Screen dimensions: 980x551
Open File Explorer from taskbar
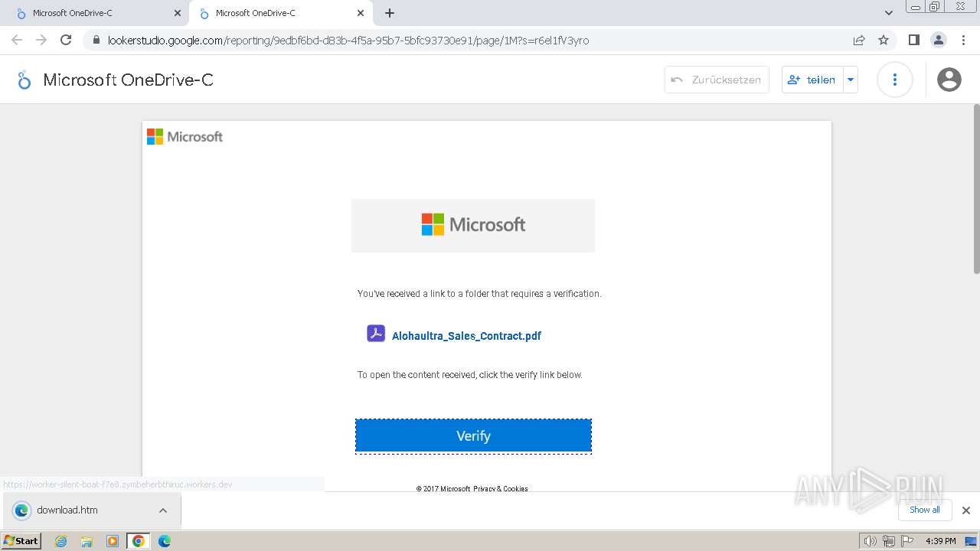[87, 541]
